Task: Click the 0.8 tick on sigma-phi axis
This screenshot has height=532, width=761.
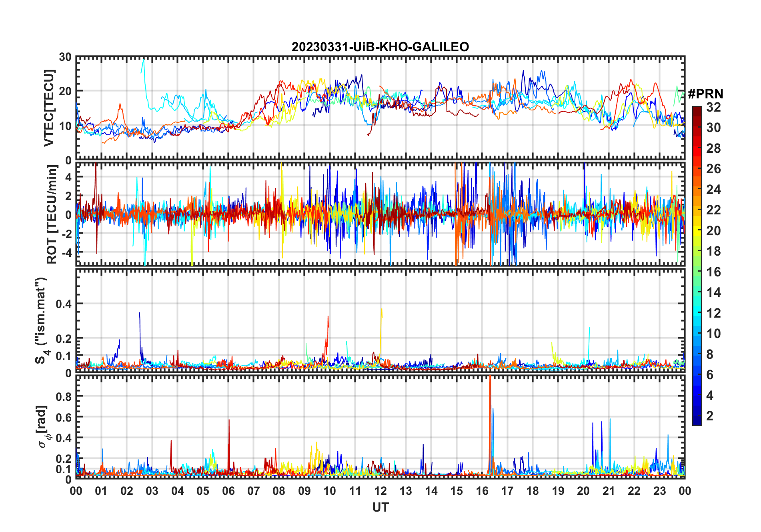Action: [64, 396]
